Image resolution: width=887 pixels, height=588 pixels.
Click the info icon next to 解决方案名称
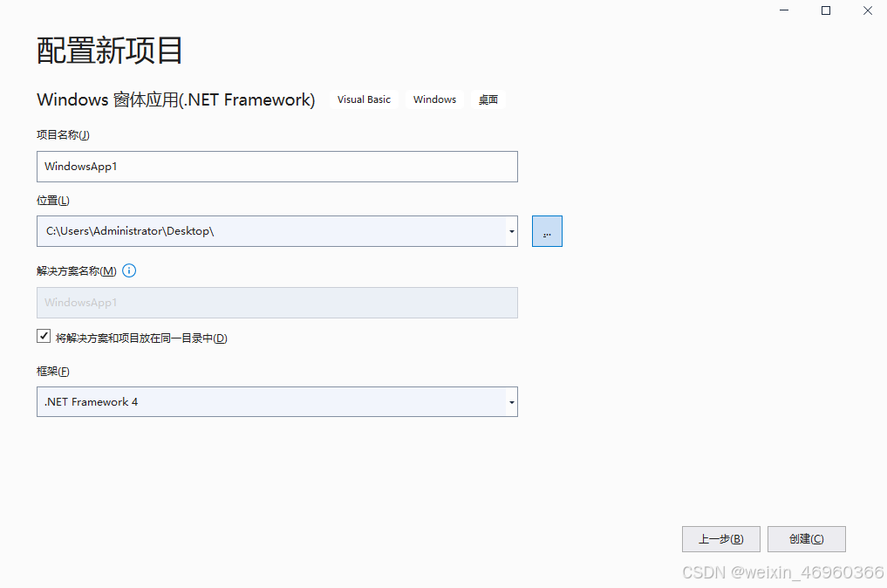point(129,270)
